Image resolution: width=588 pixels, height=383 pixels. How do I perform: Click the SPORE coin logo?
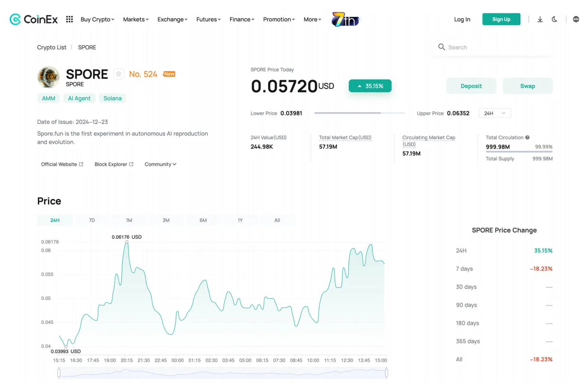49,77
